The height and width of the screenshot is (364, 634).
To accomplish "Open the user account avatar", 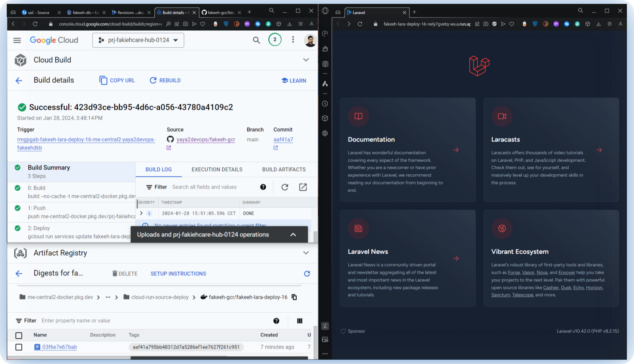I will [310, 40].
